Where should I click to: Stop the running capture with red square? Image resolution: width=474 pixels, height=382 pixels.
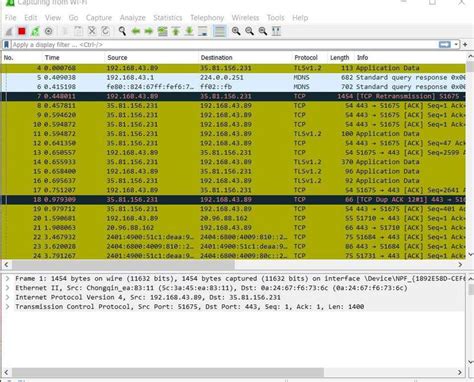click(x=22, y=31)
